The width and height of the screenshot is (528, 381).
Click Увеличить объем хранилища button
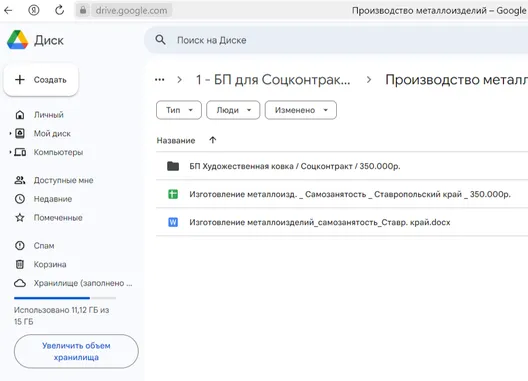click(x=76, y=351)
